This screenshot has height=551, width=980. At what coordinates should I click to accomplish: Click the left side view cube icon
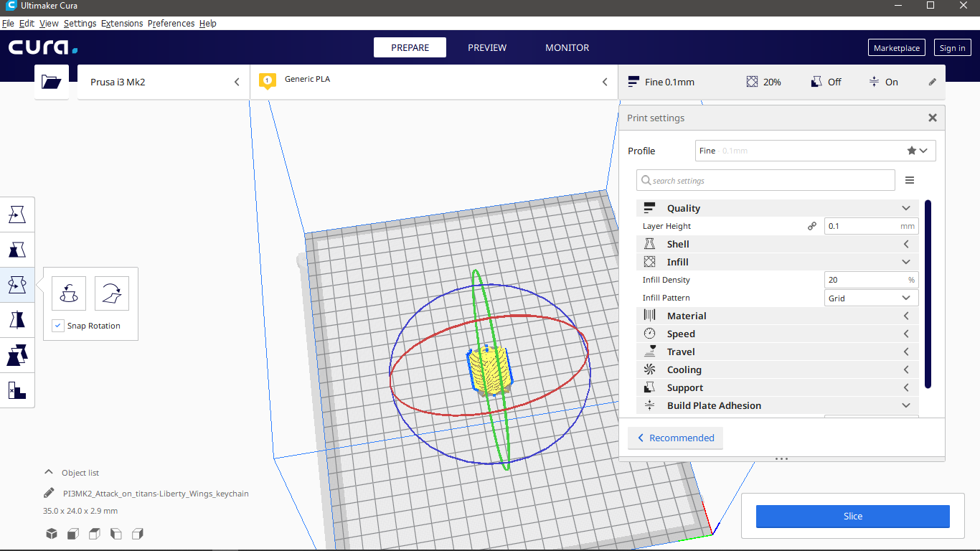pyautogui.click(x=116, y=533)
